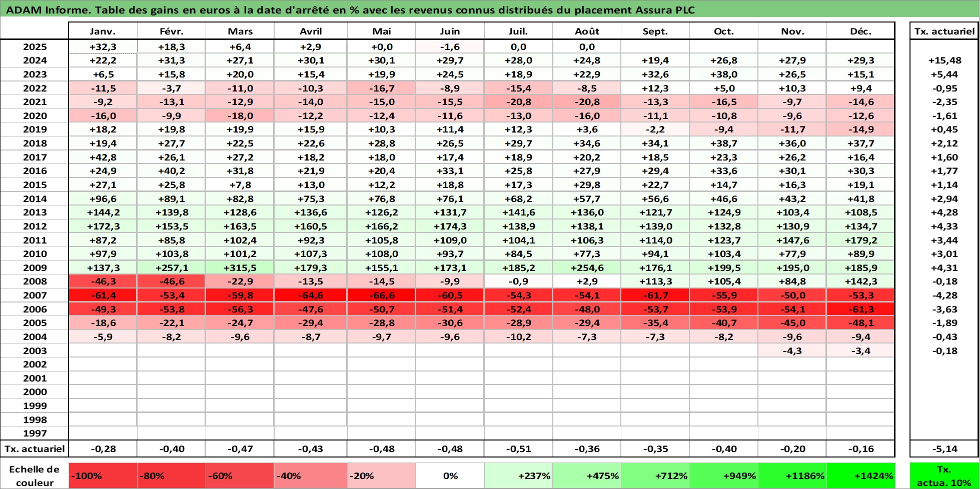Click cell -61,3 in December 2006
Screen dimensions: 980x489
[861, 309]
